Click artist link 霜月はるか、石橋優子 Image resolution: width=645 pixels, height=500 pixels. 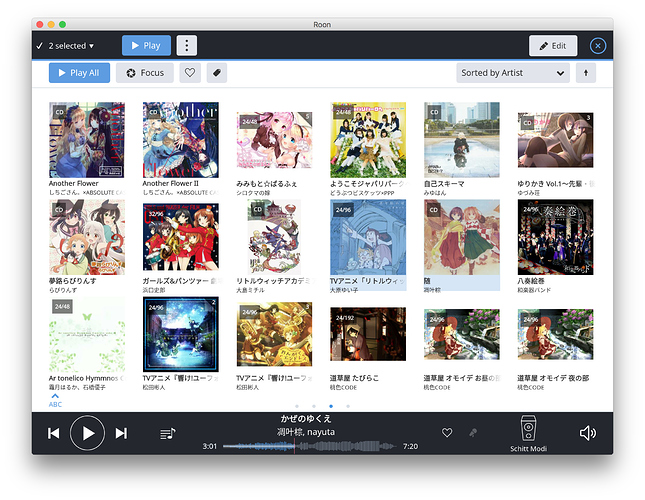77,387
